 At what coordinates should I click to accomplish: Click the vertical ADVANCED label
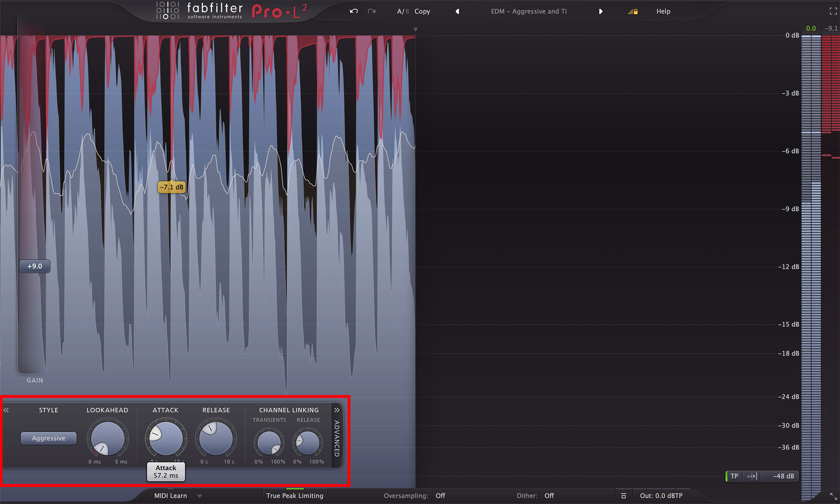336,438
